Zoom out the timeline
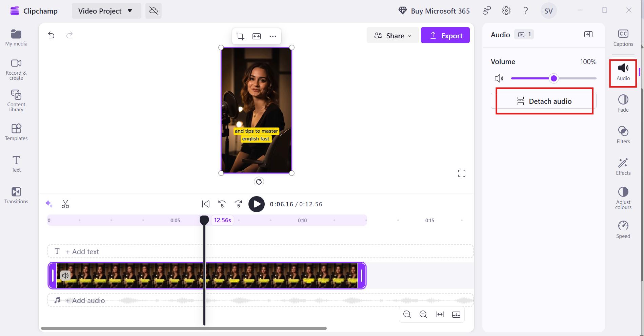This screenshot has width=644, height=336. click(407, 314)
